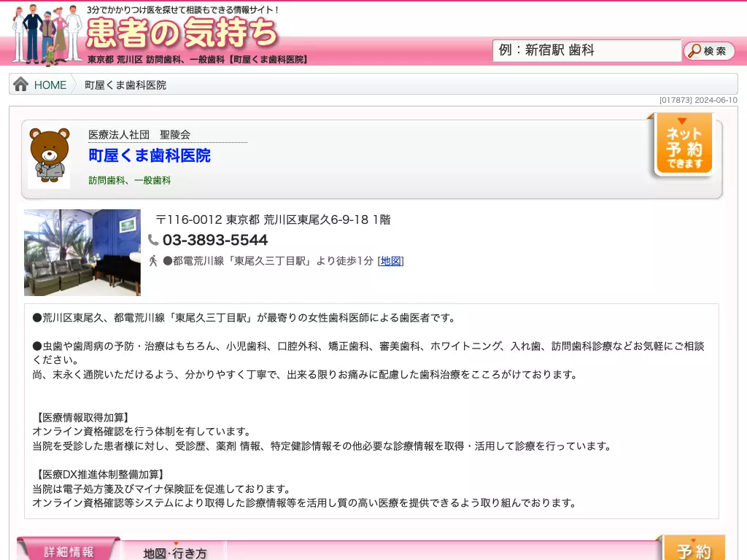Click the phone icon beside the number

pos(153,239)
